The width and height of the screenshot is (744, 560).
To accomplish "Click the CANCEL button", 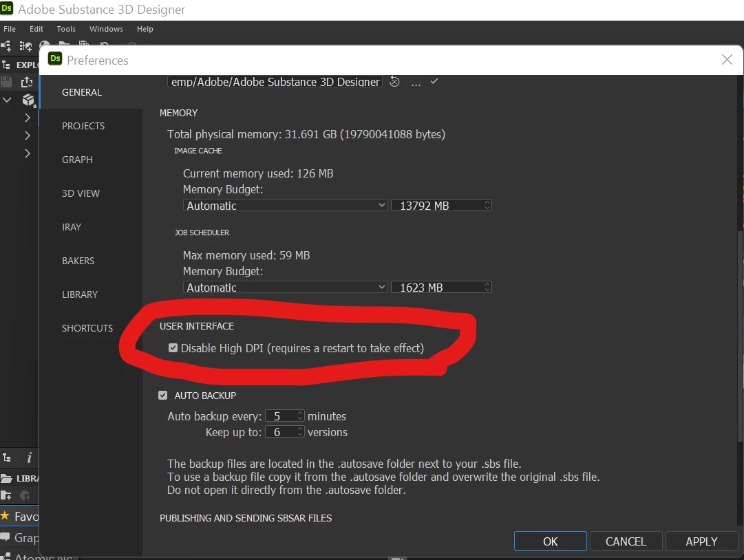I will (x=626, y=541).
